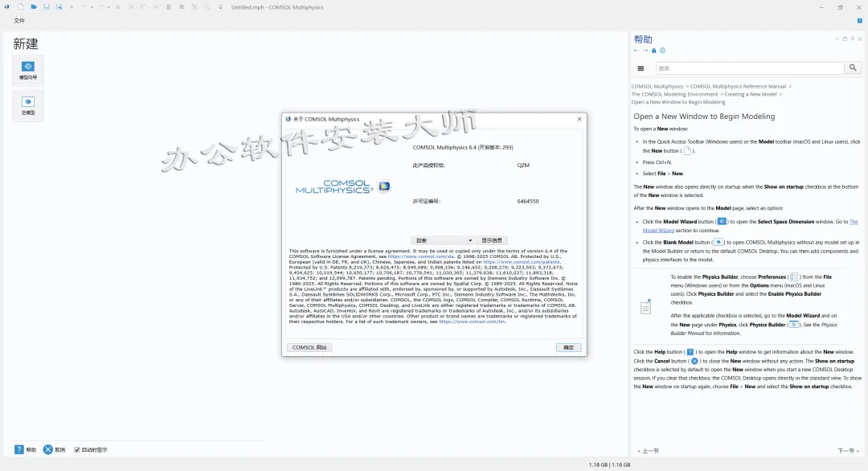This screenshot has width=868, height=471.
Task: Click The COMSOL Modeling Environment breadcrumb
Action: coord(674,94)
